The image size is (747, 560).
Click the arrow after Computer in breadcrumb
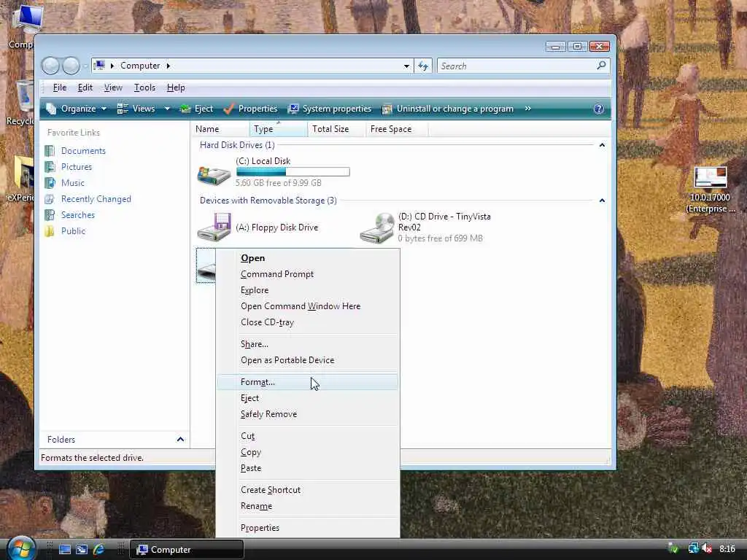coord(169,66)
